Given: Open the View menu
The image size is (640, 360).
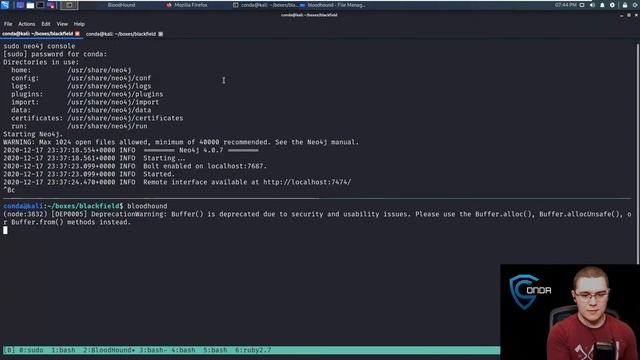Looking at the screenshot, I should click(x=62, y=24).
